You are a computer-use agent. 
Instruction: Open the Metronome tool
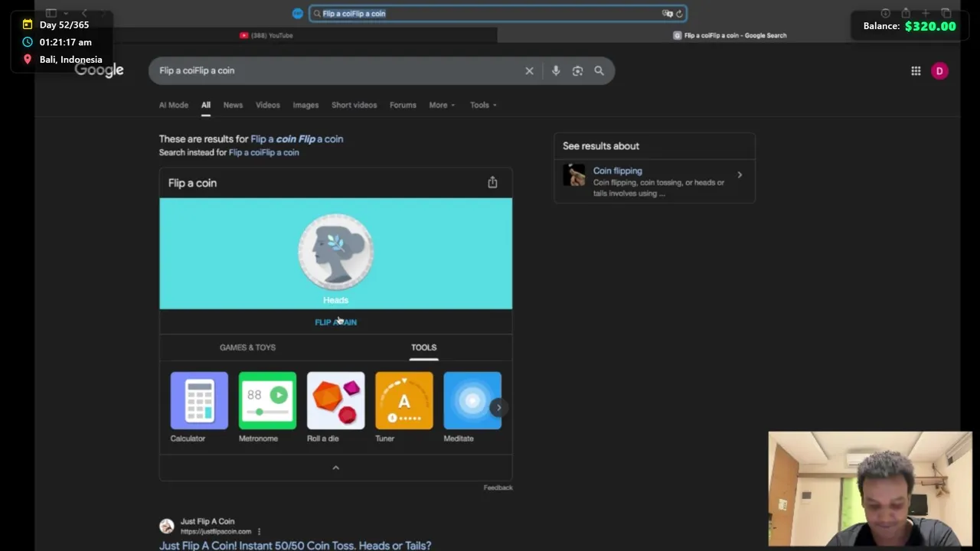pos(267,407)
